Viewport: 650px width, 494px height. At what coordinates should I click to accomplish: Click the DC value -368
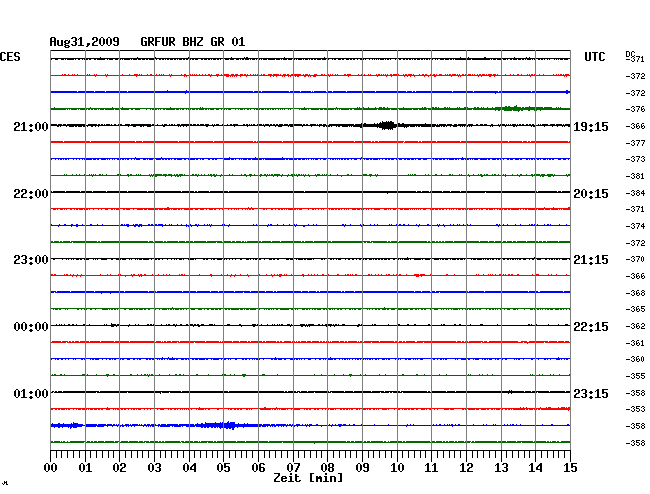point(635,293)
